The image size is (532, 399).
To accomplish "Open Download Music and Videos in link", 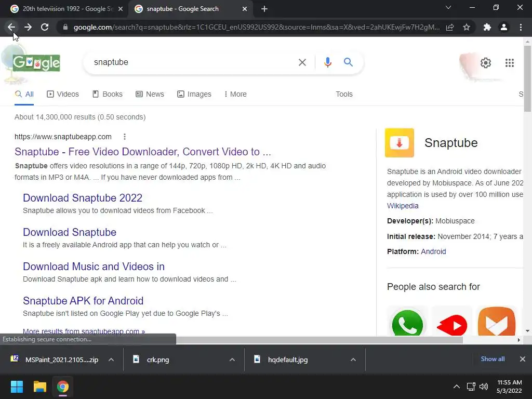I will [x=94, y=267].
